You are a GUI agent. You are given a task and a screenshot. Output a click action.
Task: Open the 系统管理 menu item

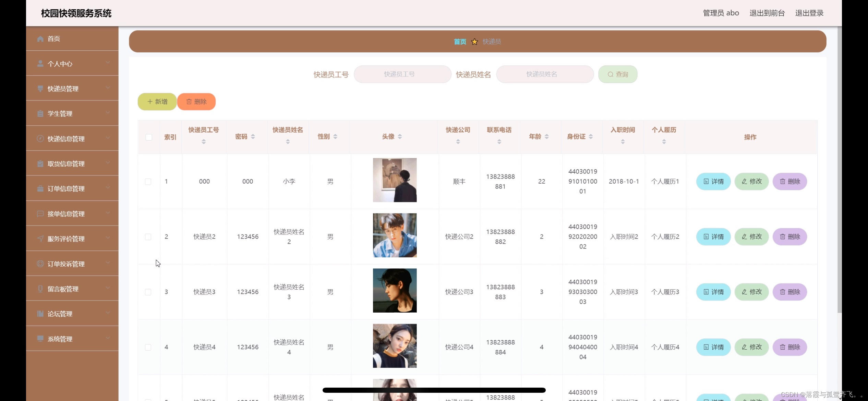point(72,339)
